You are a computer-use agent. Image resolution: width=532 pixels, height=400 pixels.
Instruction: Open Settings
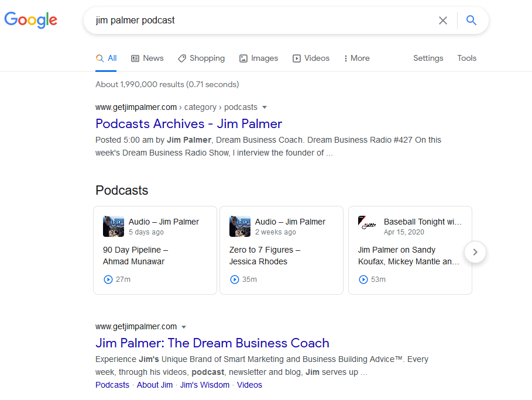coord(428,58)
